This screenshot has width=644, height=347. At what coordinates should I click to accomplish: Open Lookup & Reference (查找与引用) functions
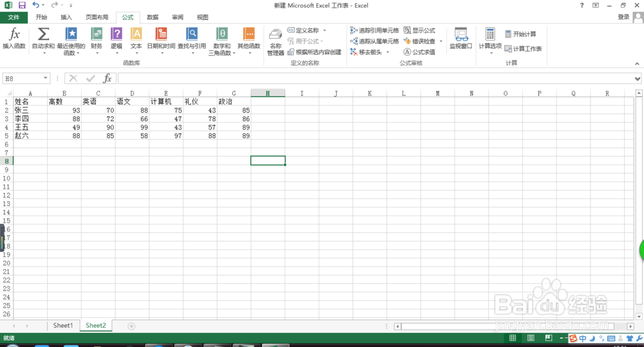pos(192,41)
